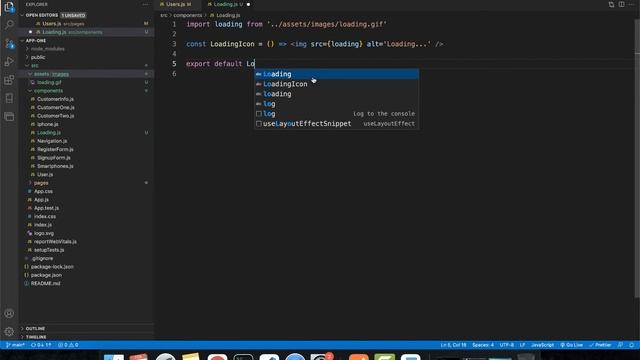The width and height of the screenshot is (640, 360).
Task: Open the Accounts menu icon
Action: [9, 313]
